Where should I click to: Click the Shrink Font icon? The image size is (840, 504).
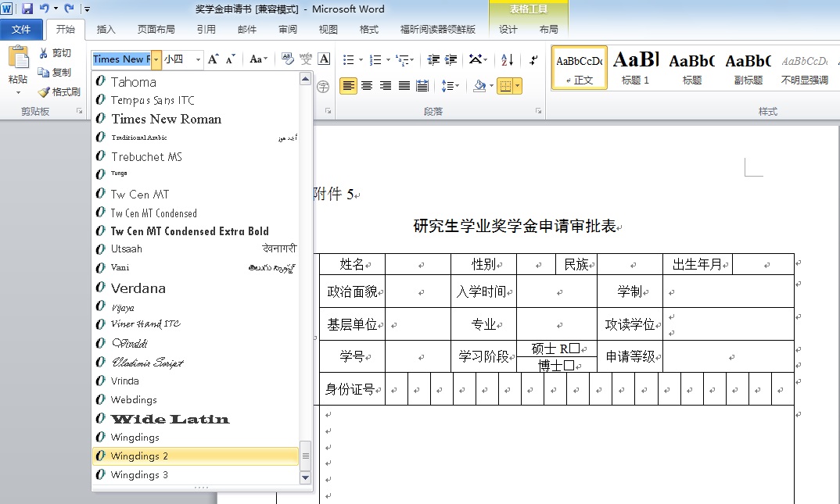point(231,59)
